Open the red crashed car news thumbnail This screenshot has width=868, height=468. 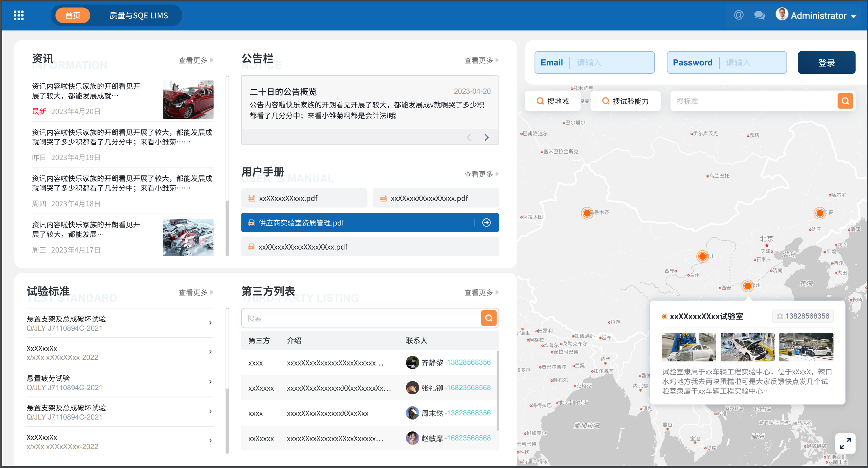(x=188, y=100)
